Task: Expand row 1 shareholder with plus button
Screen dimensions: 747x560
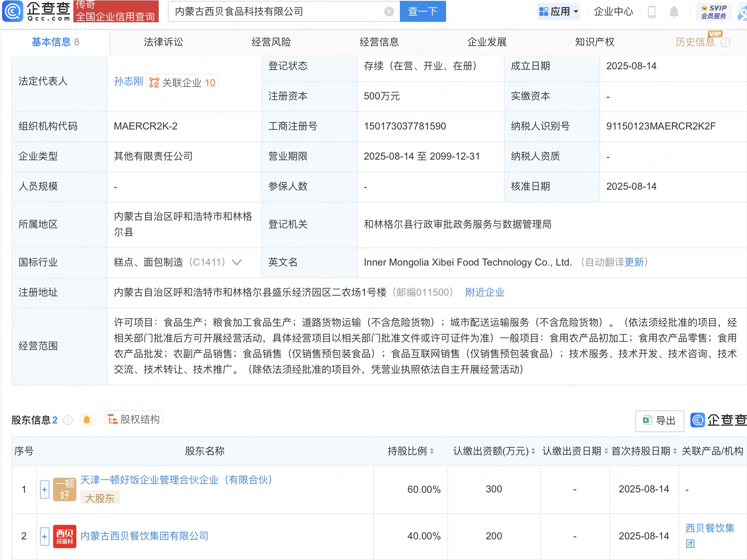Action: tap(45, 489)
